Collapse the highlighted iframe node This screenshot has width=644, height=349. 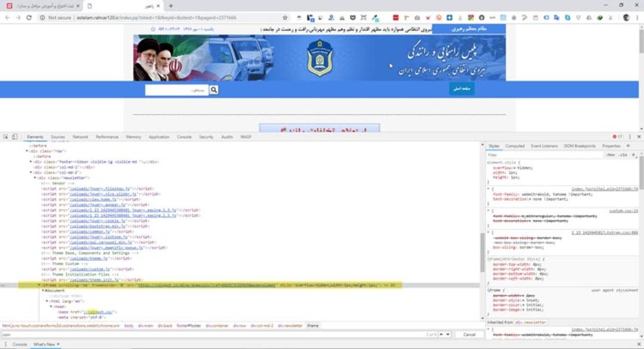point(39,285)
